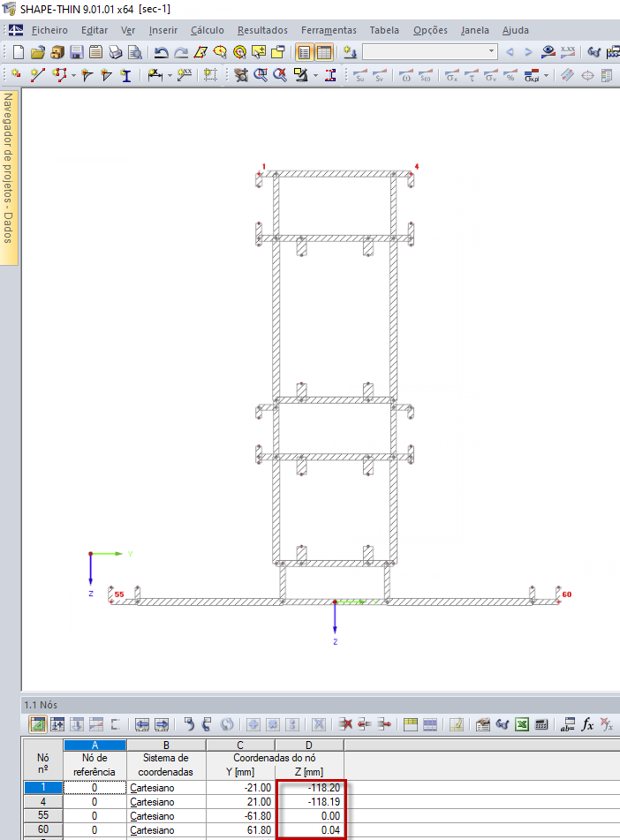Toggle the x.xx values display icon

568,52
